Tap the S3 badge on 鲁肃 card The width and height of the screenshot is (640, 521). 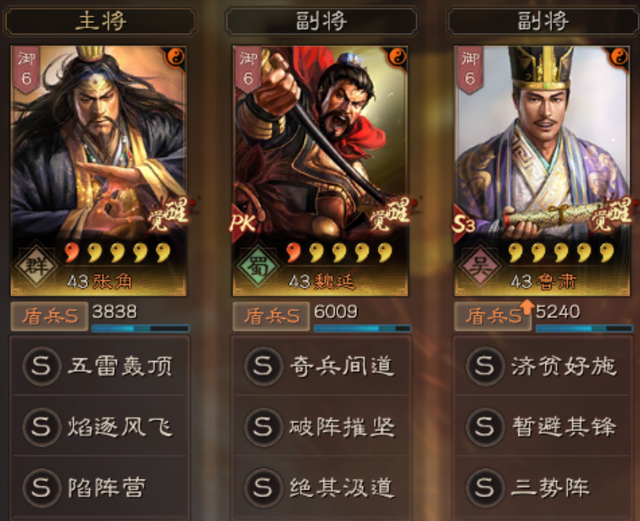pyautogui.click(x=465, y=223)
